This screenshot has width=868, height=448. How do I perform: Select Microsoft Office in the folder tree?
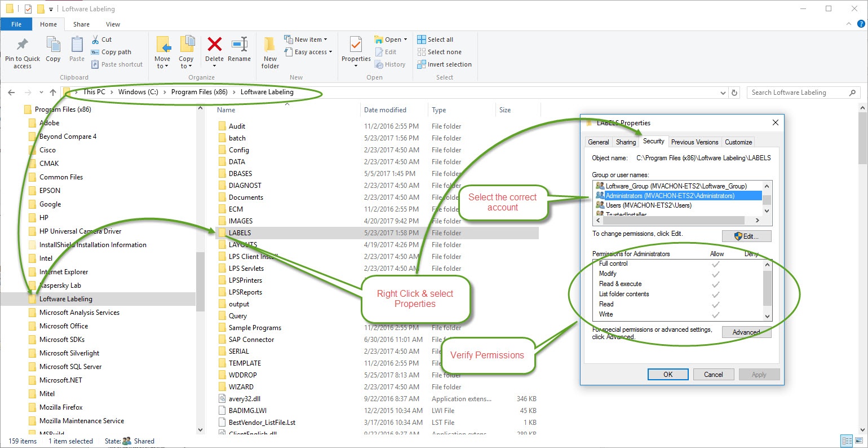coord(64,326)
